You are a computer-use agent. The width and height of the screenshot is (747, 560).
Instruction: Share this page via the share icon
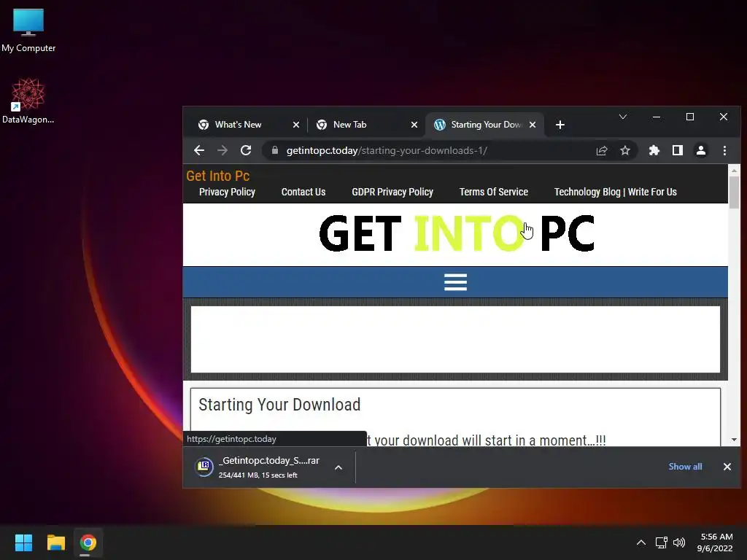(x=602, y=150)
